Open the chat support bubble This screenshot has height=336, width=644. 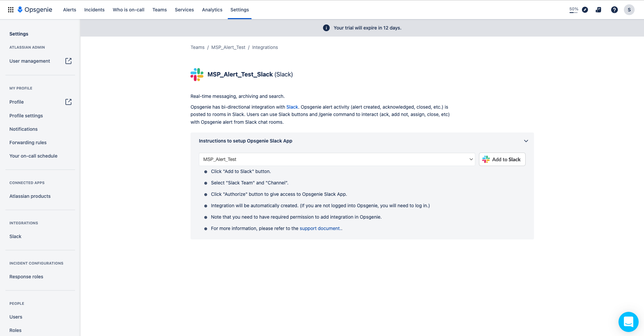click(629, 322)
